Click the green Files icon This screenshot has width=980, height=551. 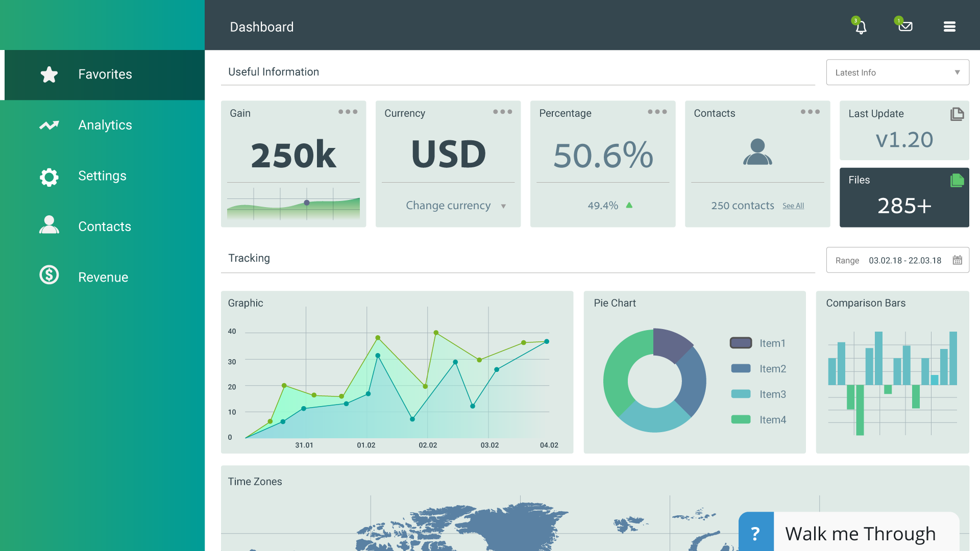coord(957,181)
